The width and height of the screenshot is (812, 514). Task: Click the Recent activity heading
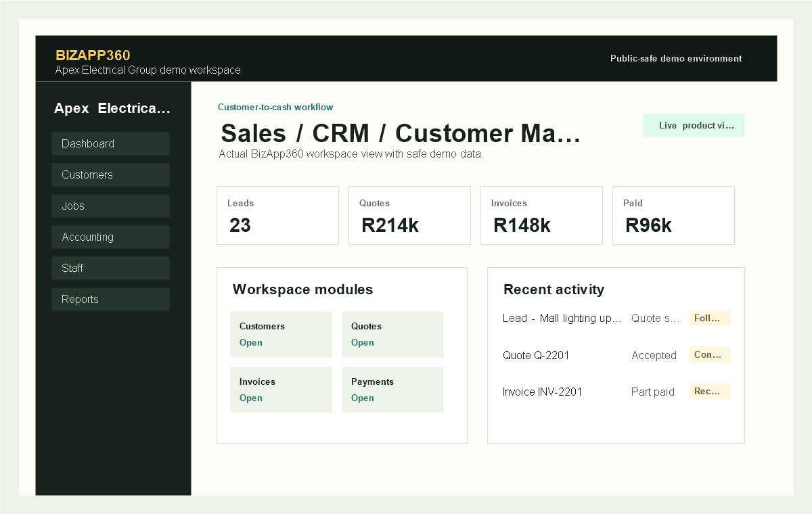(x=554, y=289)
